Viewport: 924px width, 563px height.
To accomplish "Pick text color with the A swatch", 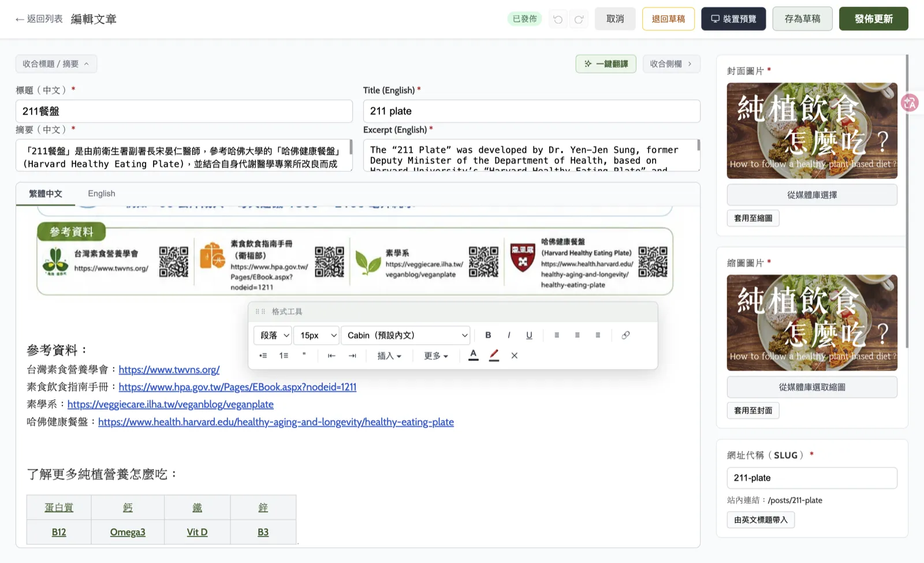I will coord(474,356).
